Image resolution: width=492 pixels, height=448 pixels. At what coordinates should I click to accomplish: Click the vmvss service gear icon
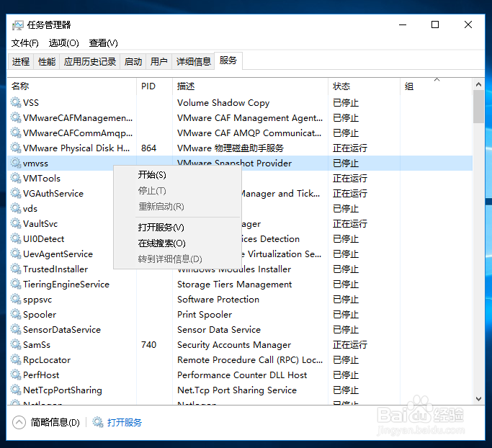pos(15,163)
